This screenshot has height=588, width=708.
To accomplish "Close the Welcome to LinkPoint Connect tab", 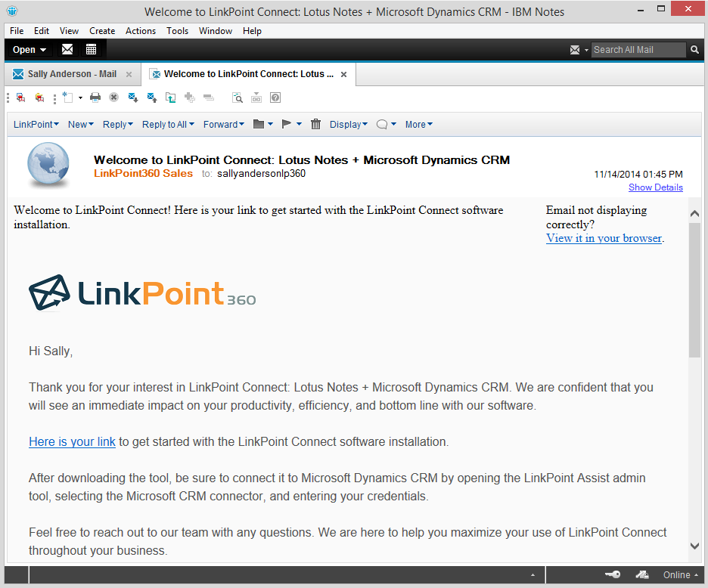I will [343, 75].
